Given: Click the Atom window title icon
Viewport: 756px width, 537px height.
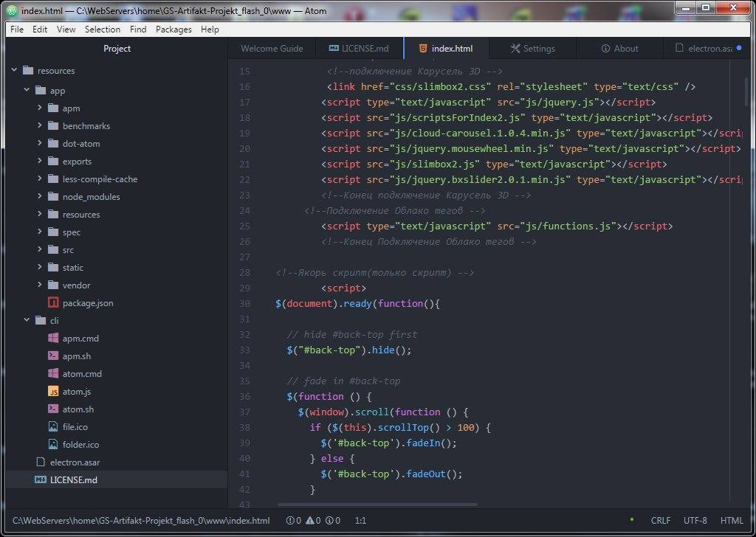Looking at the screenshot, I should [x=13, y=10].
